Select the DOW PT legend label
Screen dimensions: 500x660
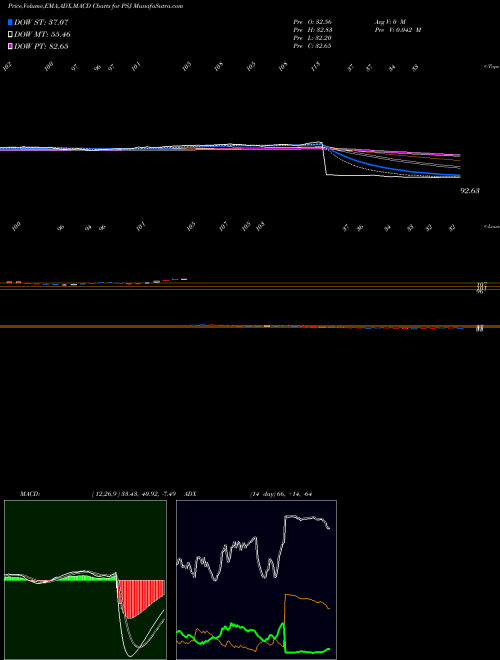[41, 46]
